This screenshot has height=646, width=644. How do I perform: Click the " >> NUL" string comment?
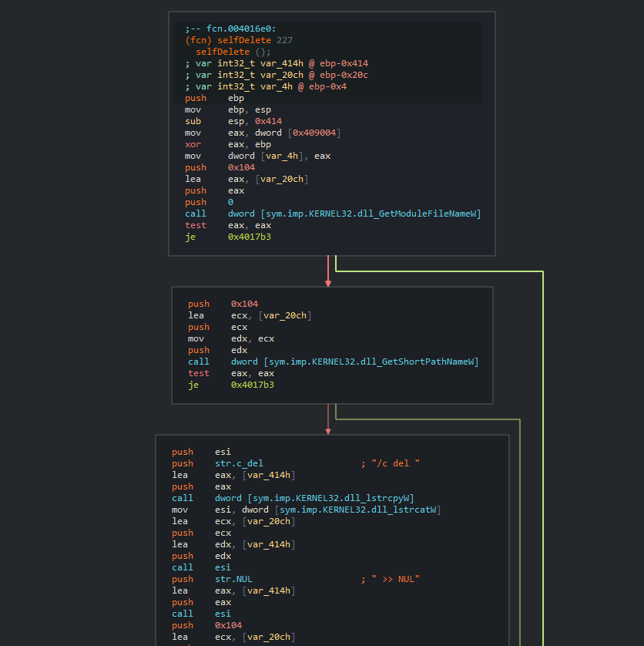[x=395, y=579]
